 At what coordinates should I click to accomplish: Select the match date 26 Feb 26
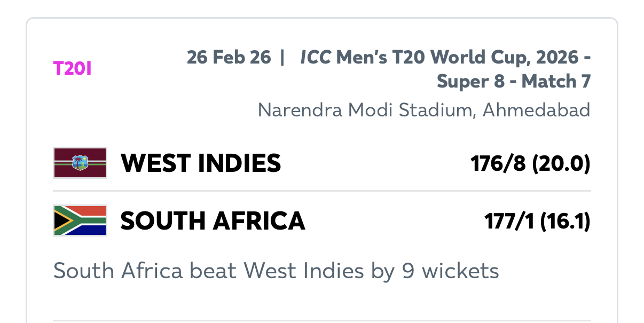[x=229, y=57]
